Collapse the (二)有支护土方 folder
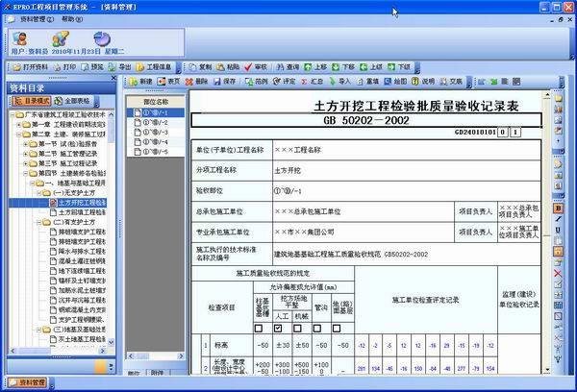The height and width of the screenshot is (392, 577). click(x=38, y=222)
